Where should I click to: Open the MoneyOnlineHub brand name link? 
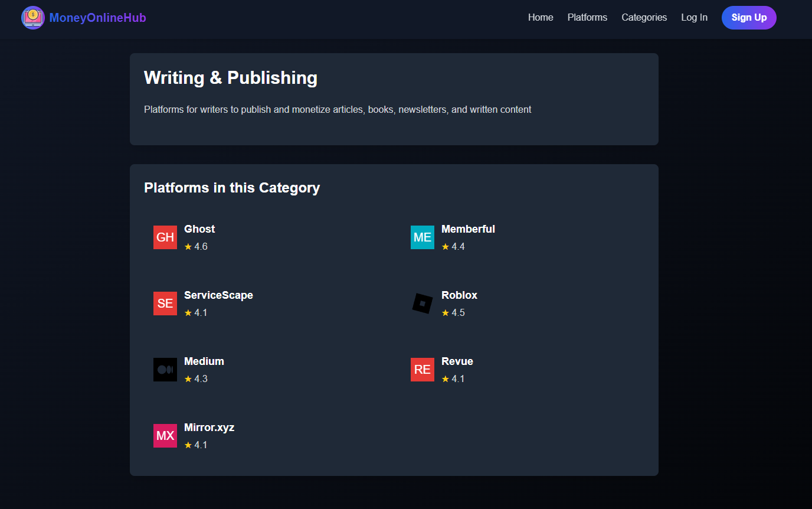click(x=98, y=18)
